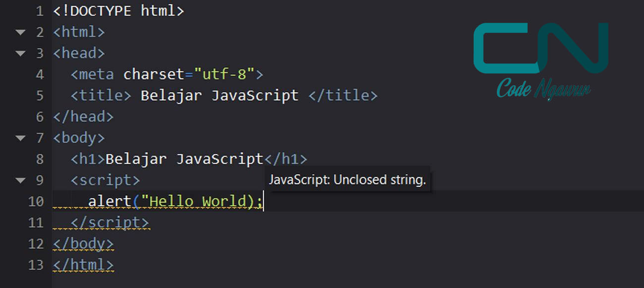The image size is (644, 288).
Task: Click the closing </title> tag
Action: (x=343, y=95)
